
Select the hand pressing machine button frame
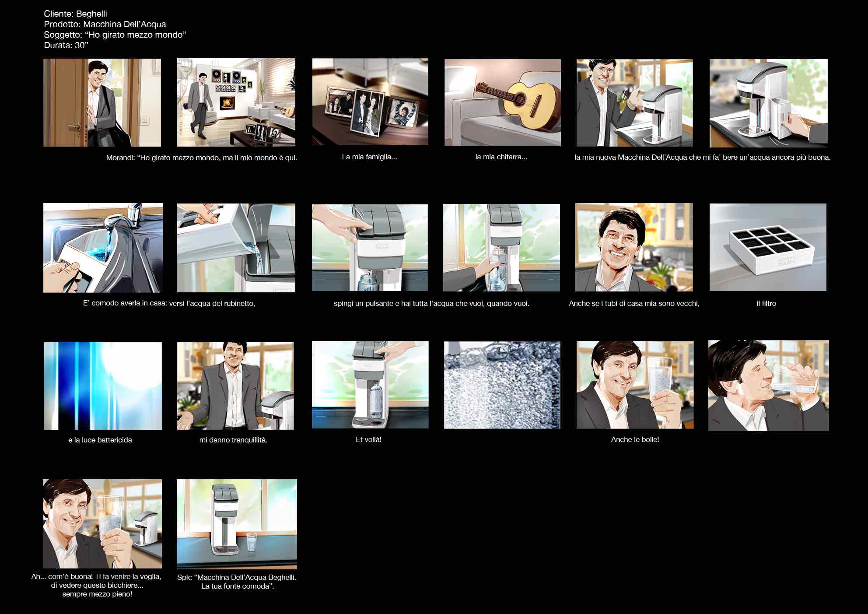(370, 248)
